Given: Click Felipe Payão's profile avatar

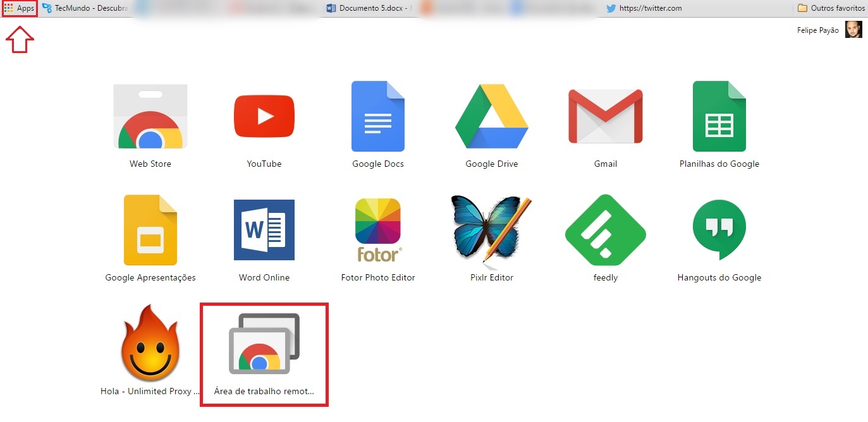Looking at the screenshot, I should [x=853, y=30].
